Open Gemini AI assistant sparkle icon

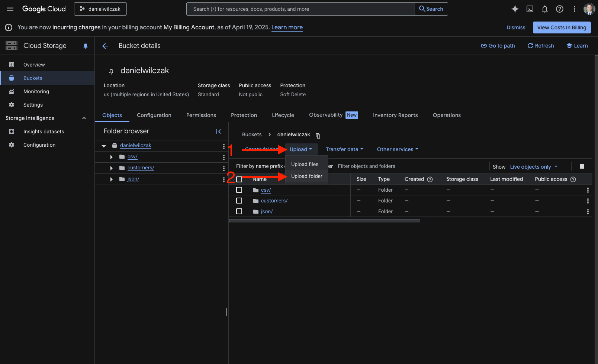(x=515, y=9)
